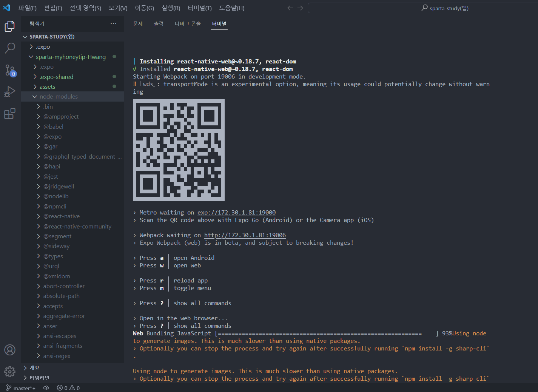Open the 도움말(H) menu
The width and height of the screenshot is (538, 392).
click(232, 8)
